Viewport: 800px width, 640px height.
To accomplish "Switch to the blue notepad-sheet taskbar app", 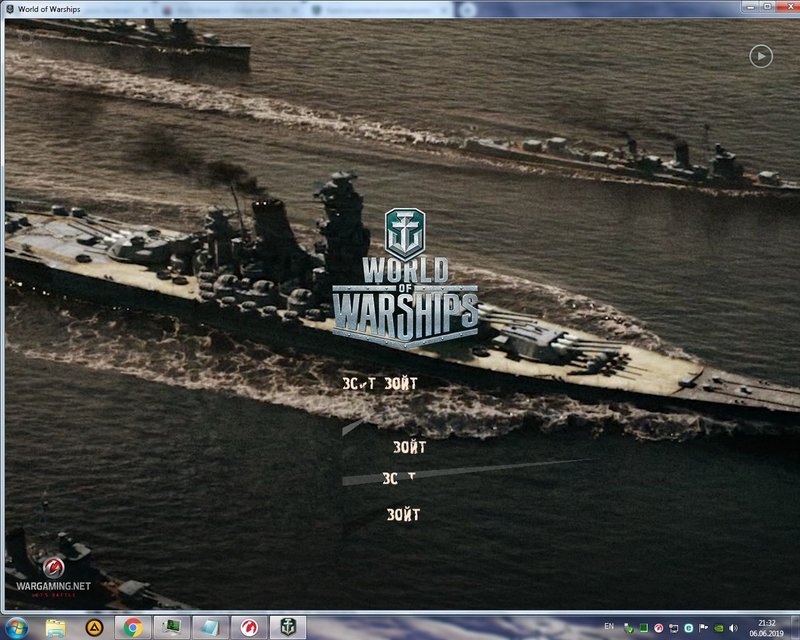I will 210,627.
